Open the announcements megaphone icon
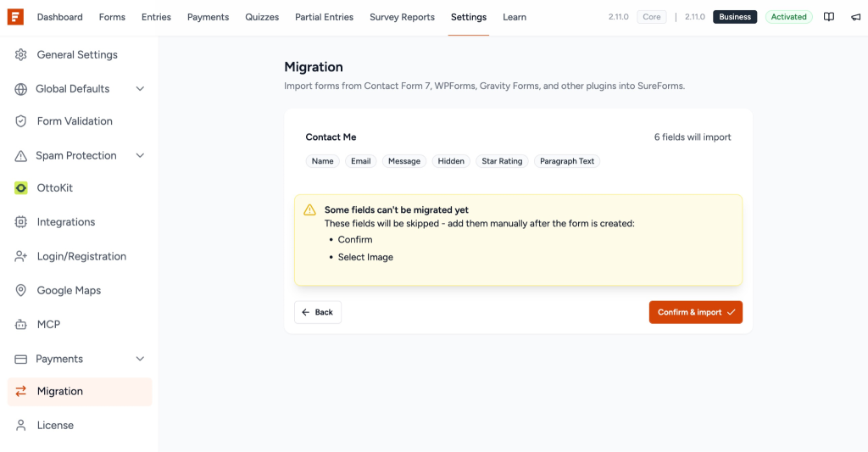Screen dimensions: 868x452 856,17
